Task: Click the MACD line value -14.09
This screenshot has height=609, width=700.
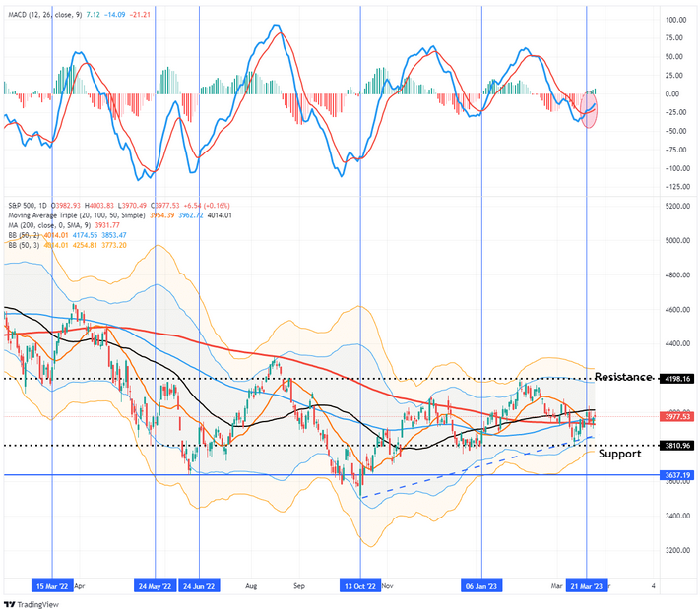Action: coord(115,15)
